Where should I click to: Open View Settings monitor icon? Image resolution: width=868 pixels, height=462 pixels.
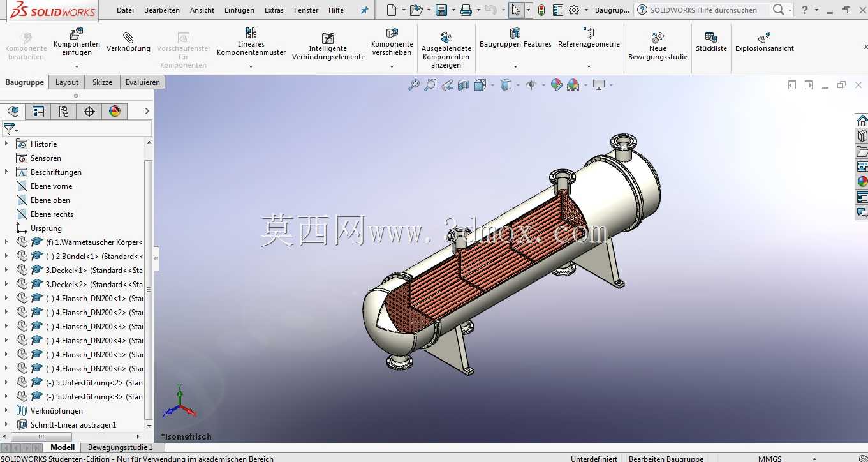click(x=599, y=85)
